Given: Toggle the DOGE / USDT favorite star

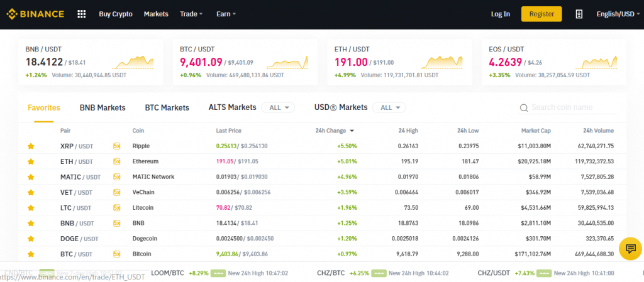Looking at the screenshot, I should click(x=30, y=239).
